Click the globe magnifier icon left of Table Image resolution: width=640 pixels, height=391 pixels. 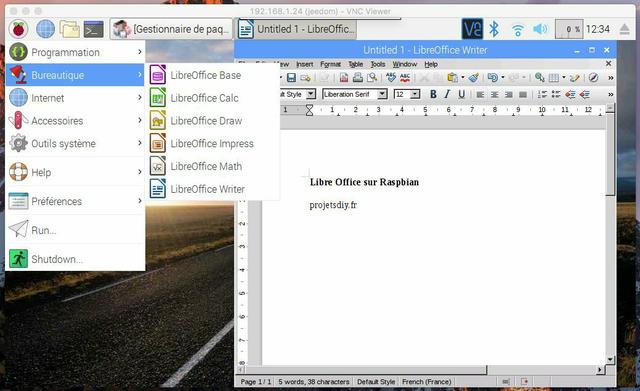[x=540, y=78]
